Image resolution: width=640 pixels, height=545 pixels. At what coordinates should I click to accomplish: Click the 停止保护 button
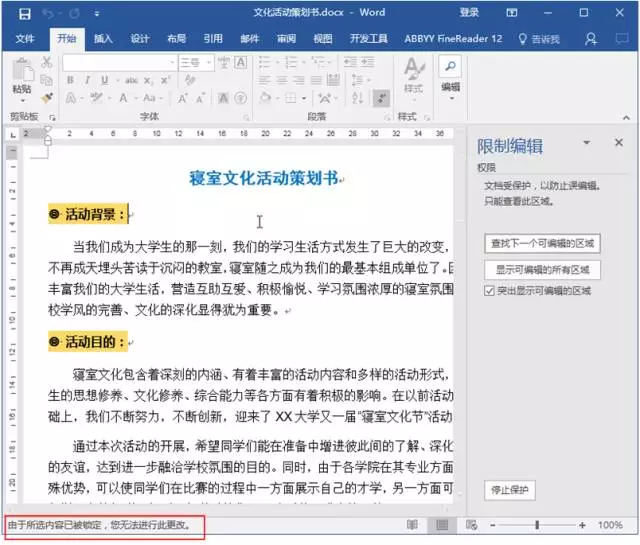[x=509, y=490]
